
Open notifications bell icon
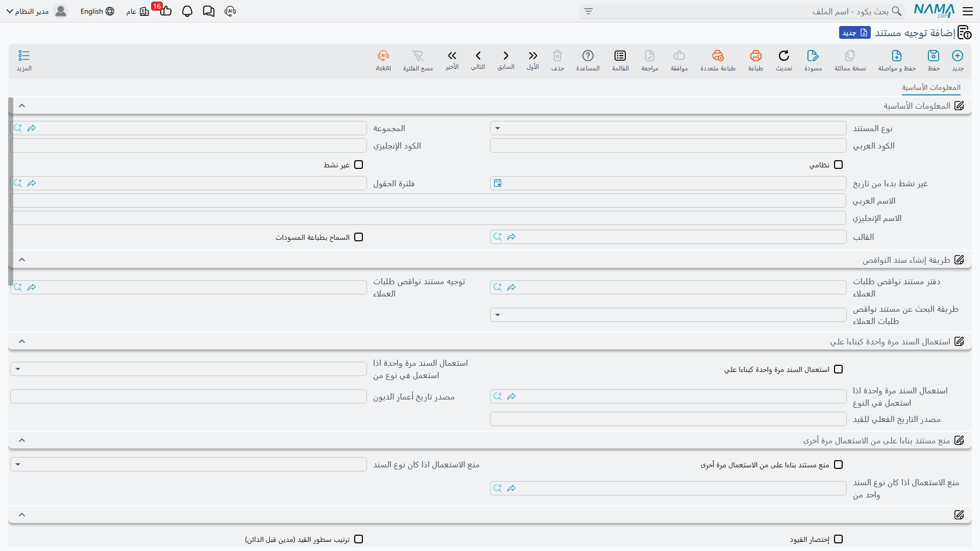(187, 11)
